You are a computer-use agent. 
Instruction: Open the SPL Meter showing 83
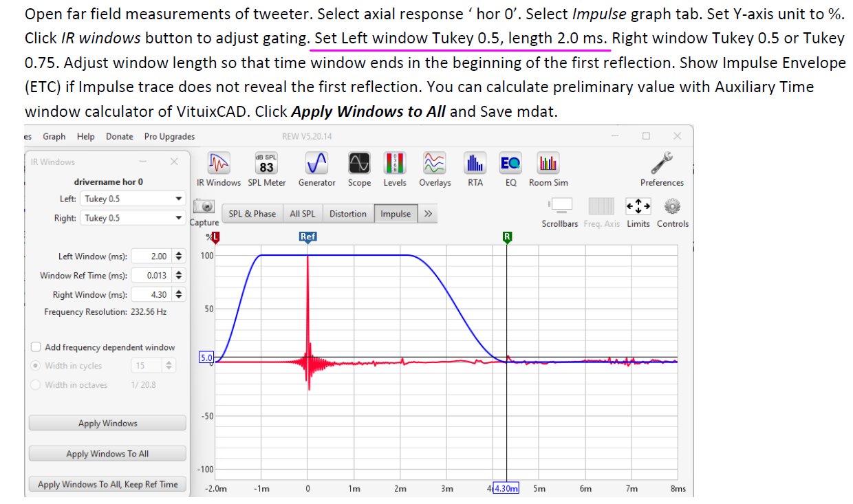click(x=266, y=163)
